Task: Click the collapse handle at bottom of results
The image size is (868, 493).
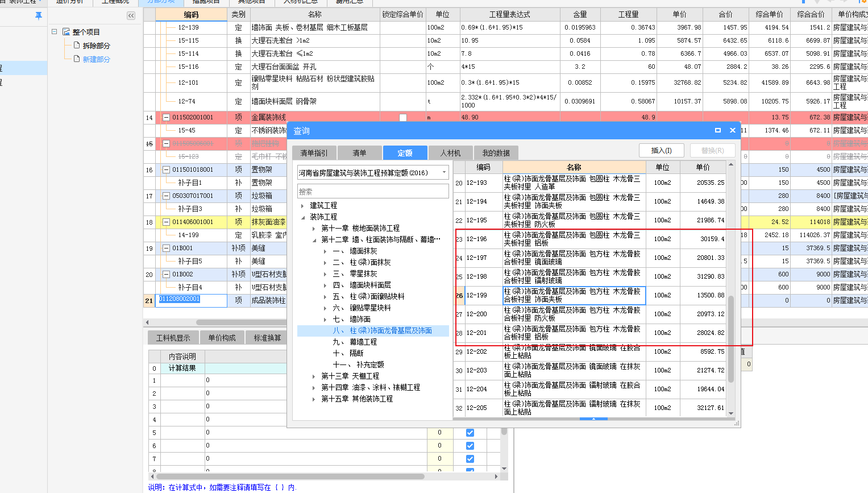Action: [593, 419]
